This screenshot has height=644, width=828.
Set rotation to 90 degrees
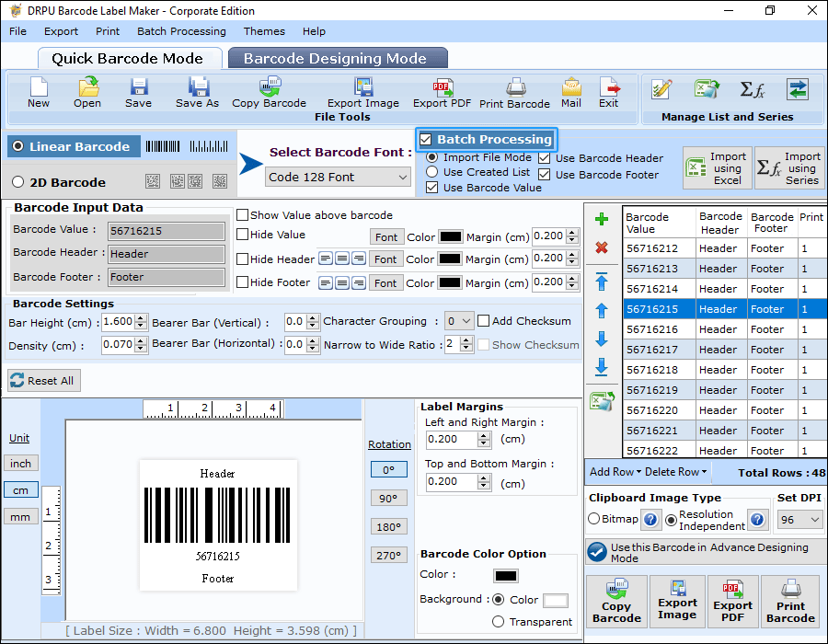[x=388, y=499]
